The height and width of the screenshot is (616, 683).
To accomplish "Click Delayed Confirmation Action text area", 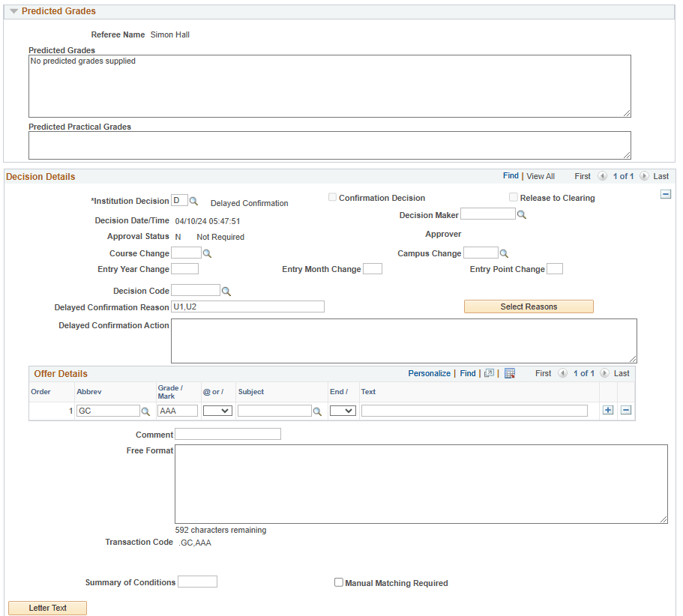I will tap(404, 341).
